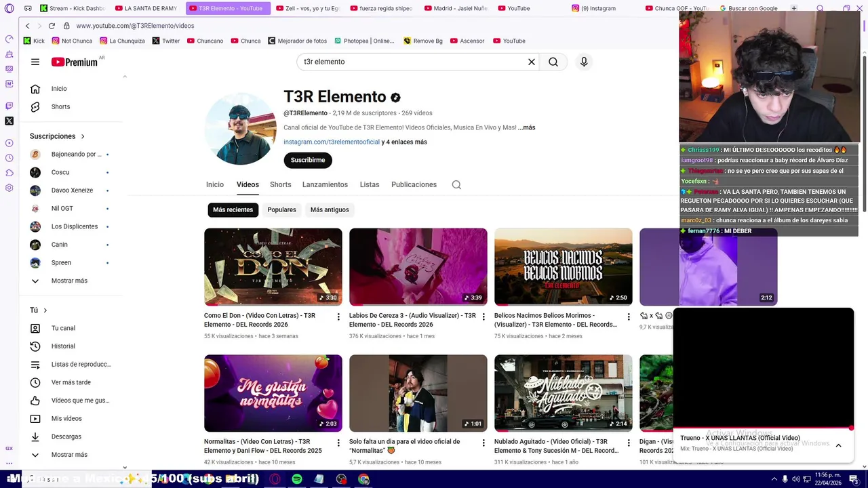Viewport: 868px width, 488px height.
Task: Switch to the Inicio channel tab
Action: pyautogui.click(x=215, y=184)
